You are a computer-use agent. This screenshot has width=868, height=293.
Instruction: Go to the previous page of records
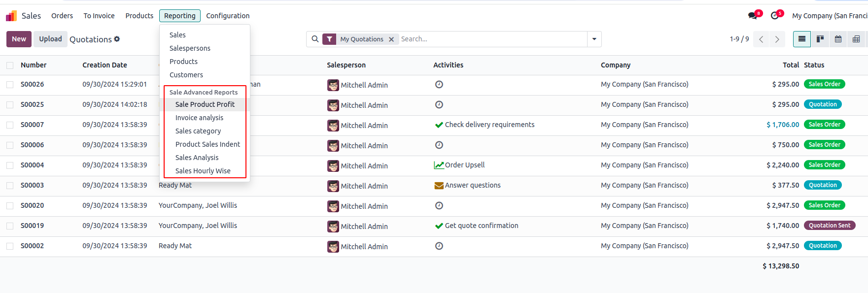[761, 39]
